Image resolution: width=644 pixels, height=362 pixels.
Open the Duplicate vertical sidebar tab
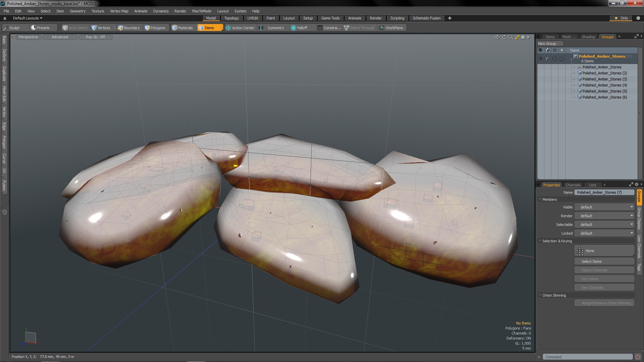pyautogui.click(x=4, y=74)
